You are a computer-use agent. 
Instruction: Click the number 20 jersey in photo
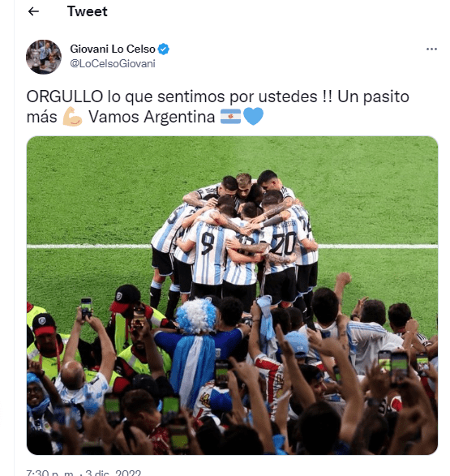281,246
